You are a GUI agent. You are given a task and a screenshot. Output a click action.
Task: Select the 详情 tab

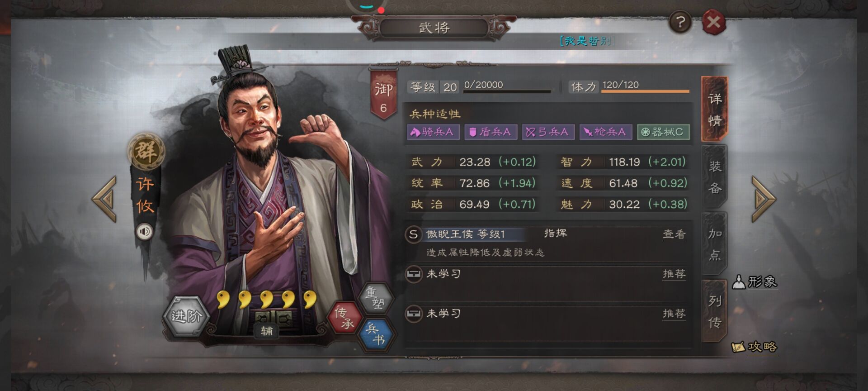[714, 109]
